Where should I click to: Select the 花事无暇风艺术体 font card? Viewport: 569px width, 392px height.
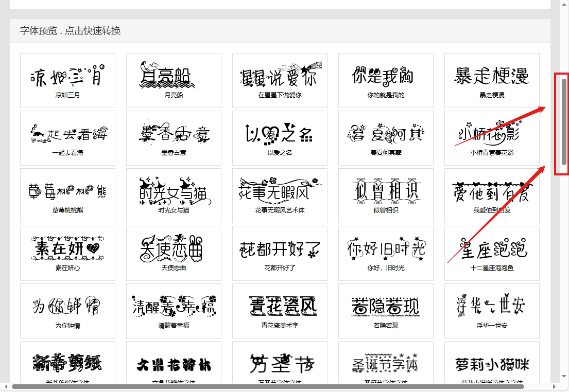[x=280, y=196]
